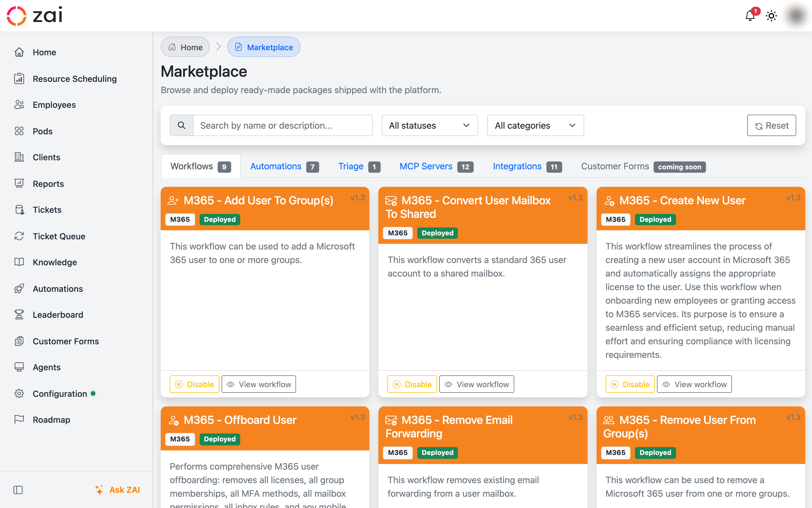Click the Marketplace breadcrumb

click(x=264, y=47)
